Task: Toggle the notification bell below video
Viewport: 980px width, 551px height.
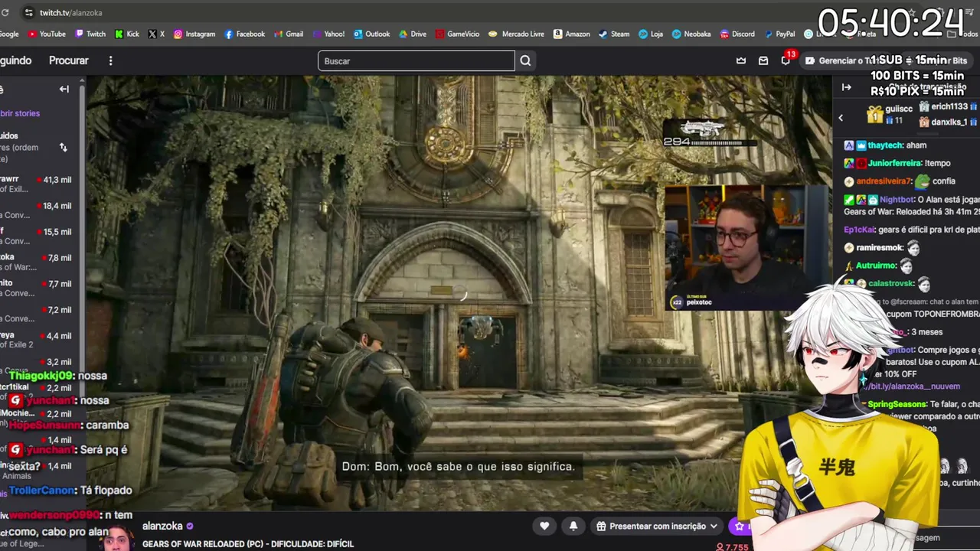Action: point(573,526)
